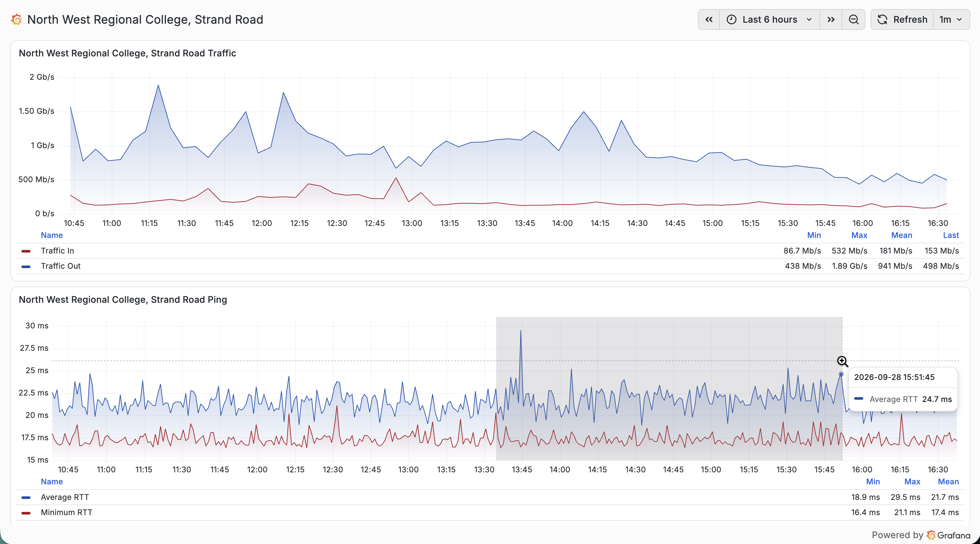Click Traffic In min value 86.7 Mb/s
980x544 pixels.
point(802,251)
